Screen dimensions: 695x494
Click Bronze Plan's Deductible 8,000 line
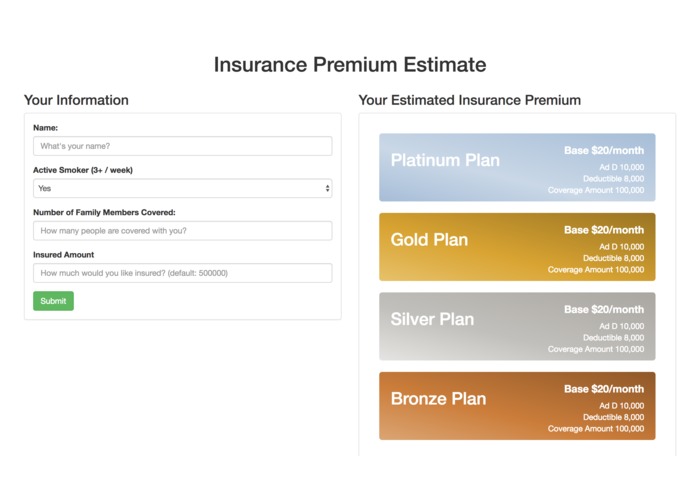pos(613,417)
